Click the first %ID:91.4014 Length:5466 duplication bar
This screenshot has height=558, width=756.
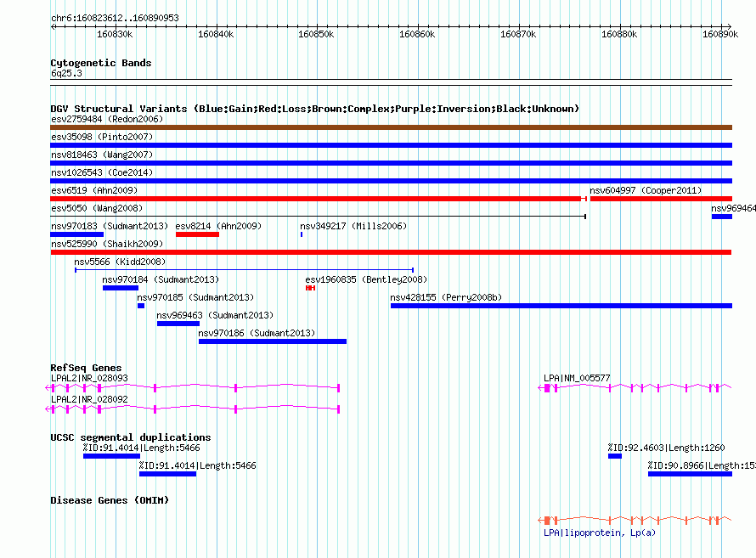click(111, 456)
